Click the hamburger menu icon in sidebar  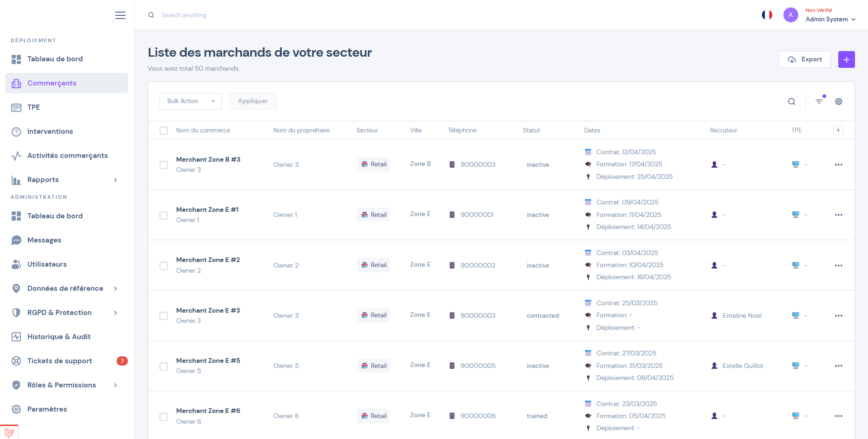pyautogui.click(x=120, y=15)
